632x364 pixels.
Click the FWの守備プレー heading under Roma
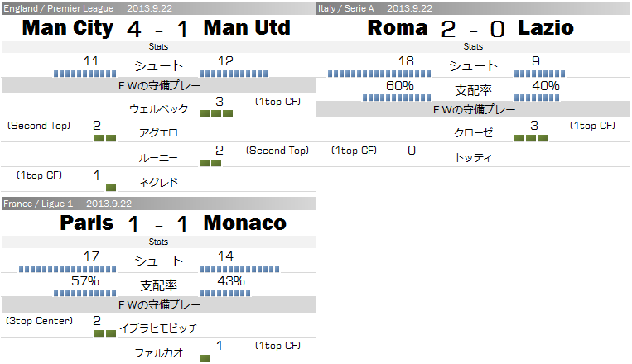[474, 109]
